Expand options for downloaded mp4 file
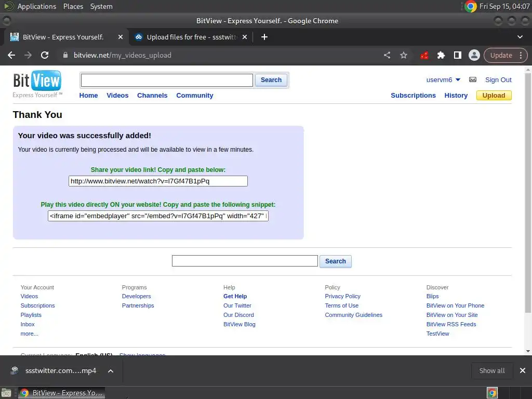 pyautogui.click(x=111, y=371)
